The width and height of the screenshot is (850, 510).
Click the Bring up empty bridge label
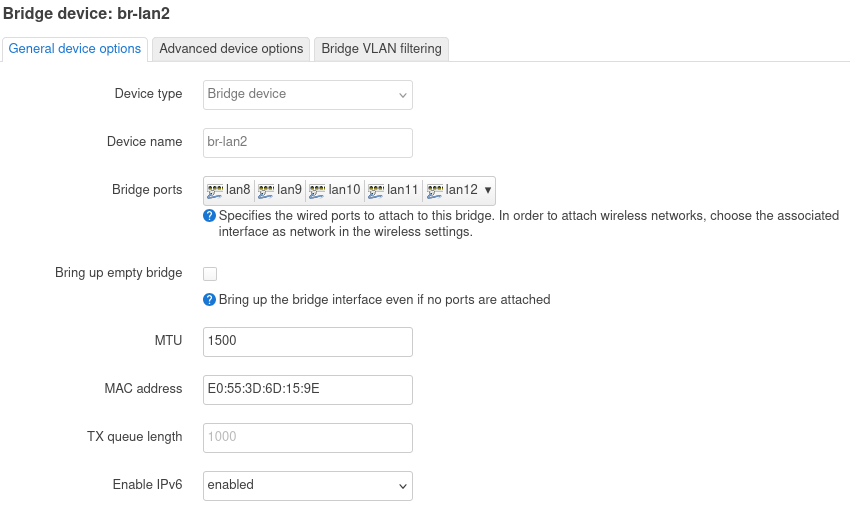(x=119, y=273)
